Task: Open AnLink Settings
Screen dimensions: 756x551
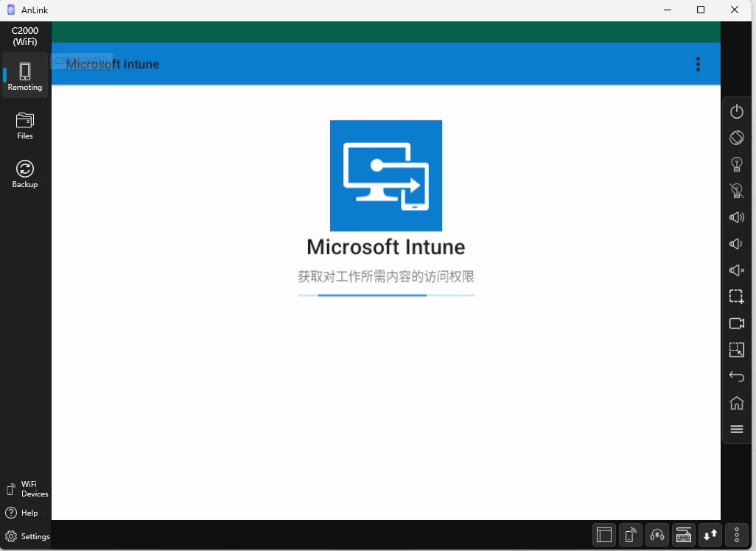Action: tap(27, 536)
